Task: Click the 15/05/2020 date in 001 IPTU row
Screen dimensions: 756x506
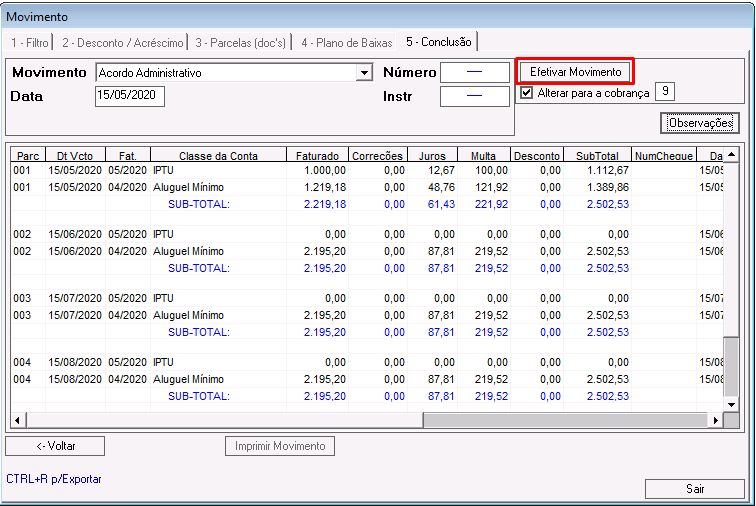Action: 75,170
